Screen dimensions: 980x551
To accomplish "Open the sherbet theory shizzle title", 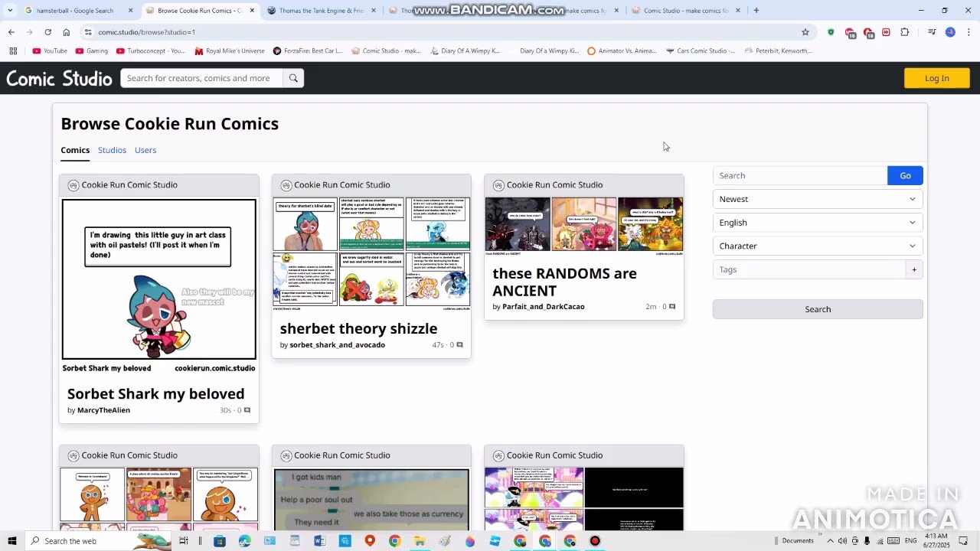I will tap(358, 328).
